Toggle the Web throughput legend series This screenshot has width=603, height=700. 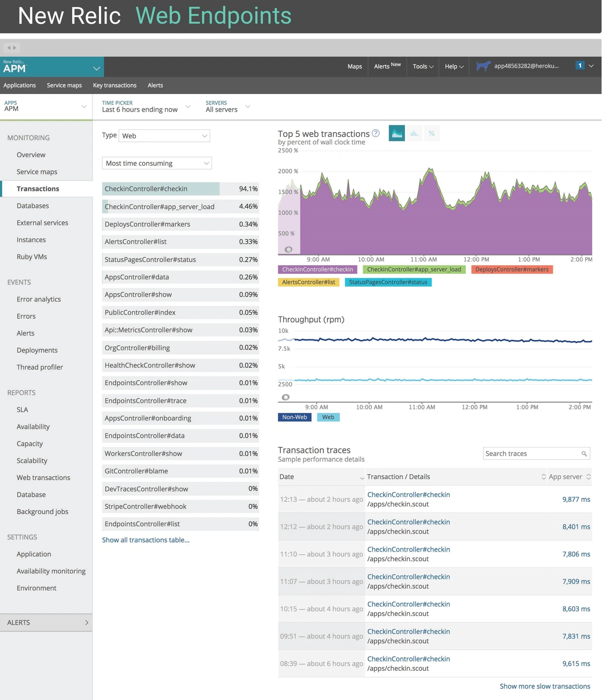[x=328, y=417]
